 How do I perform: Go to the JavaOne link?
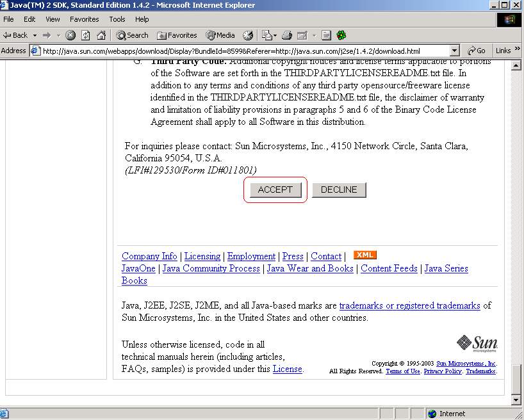tap(138, 269)
